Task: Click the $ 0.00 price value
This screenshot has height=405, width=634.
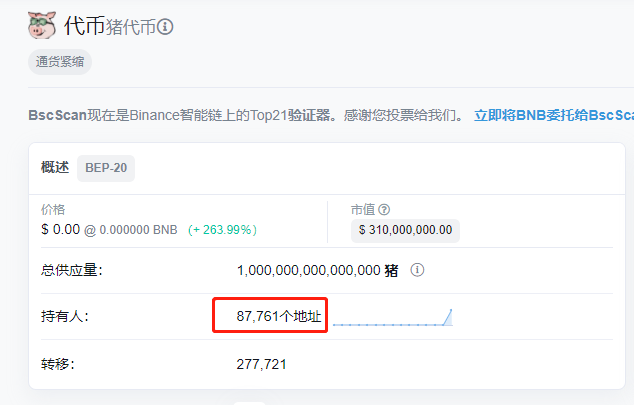Action: point(61,230)
